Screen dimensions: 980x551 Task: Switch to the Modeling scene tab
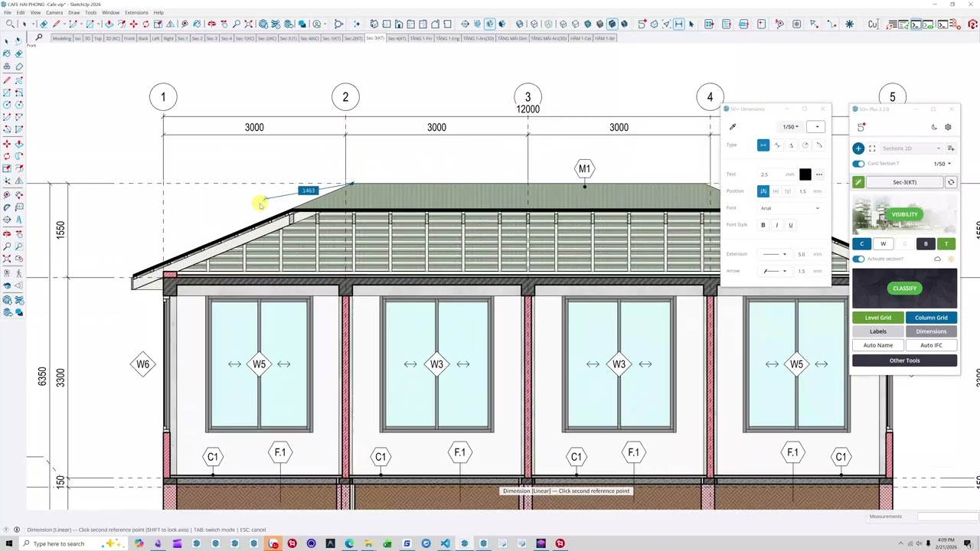pyautogui.click(x=61, y=38)
